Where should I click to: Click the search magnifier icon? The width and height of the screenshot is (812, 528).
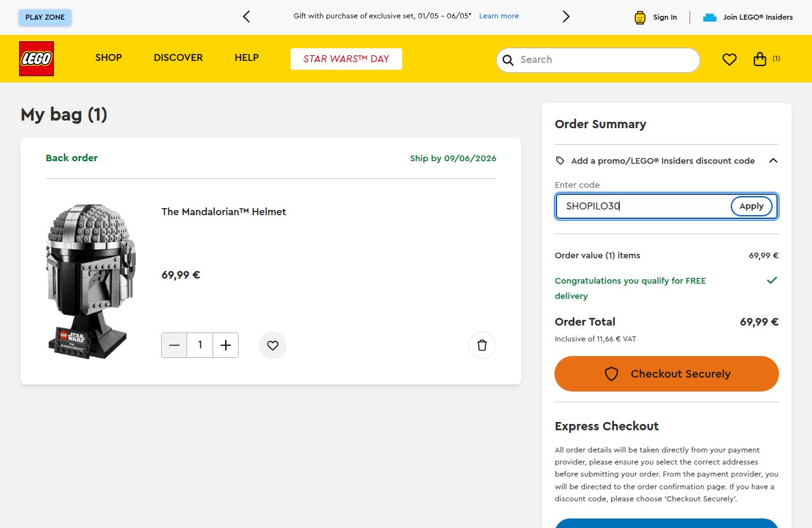point(507,60)
